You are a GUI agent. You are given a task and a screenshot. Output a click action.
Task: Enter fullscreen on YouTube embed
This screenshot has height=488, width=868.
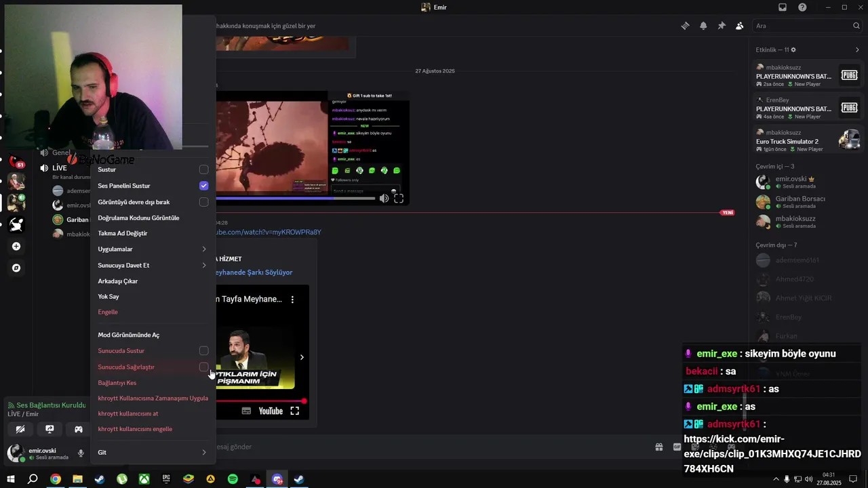pos(295,411)
